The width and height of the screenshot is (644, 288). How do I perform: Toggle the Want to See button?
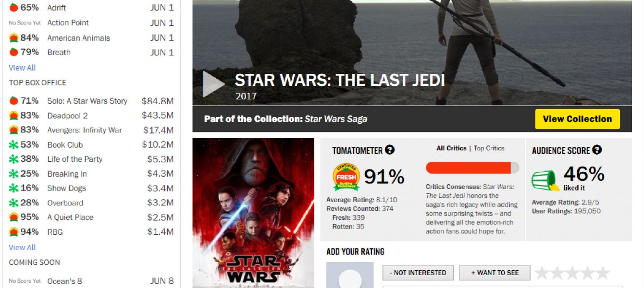tap(495, 273)
